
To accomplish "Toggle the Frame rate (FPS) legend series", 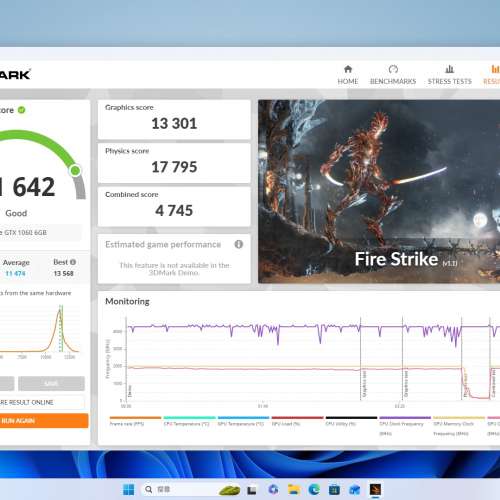I will point(135,421).
